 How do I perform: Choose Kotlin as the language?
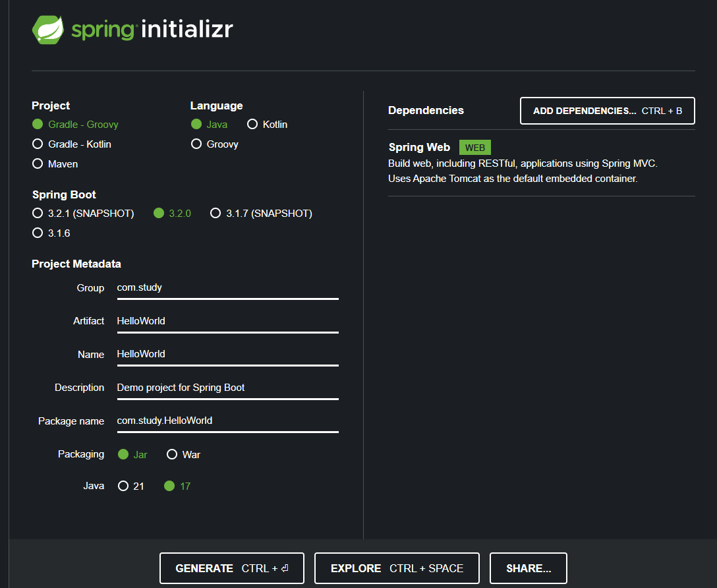click(267, 125)
